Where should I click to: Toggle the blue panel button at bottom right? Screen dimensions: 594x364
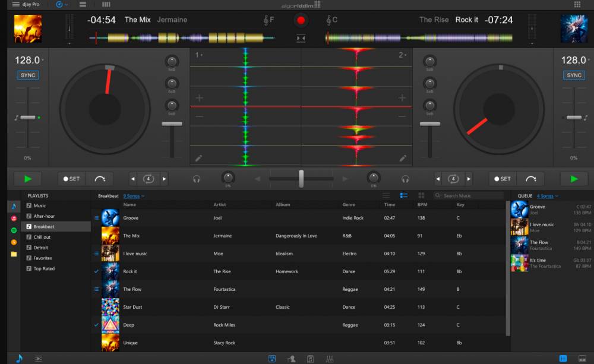pyautogui.click(x=563, y=358)
